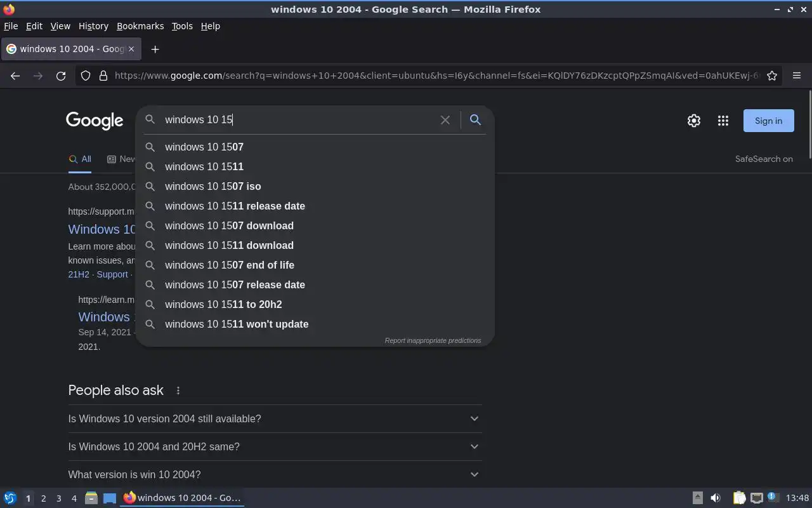The width and height of the screenshot is (812, 508).
Task: Click the blue show-desktop taskbar icon
Action: pos(110,498)
